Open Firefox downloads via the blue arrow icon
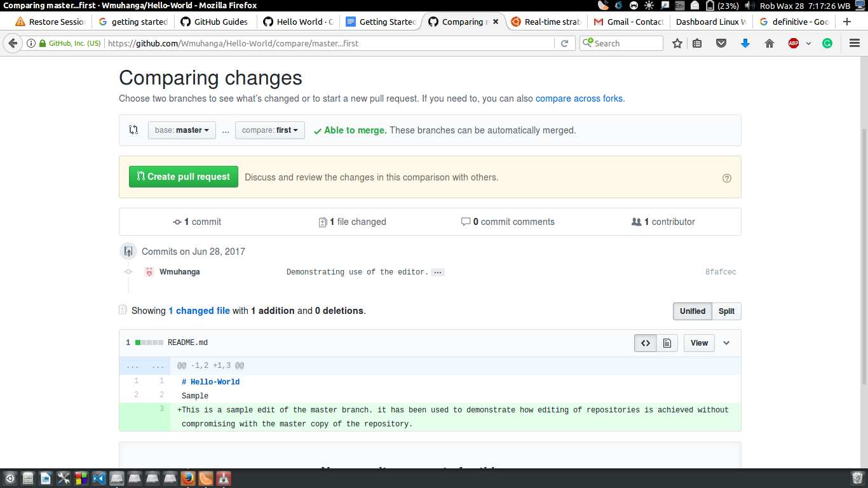The height and width of the screenshot is (488, 868). point(745,43)
